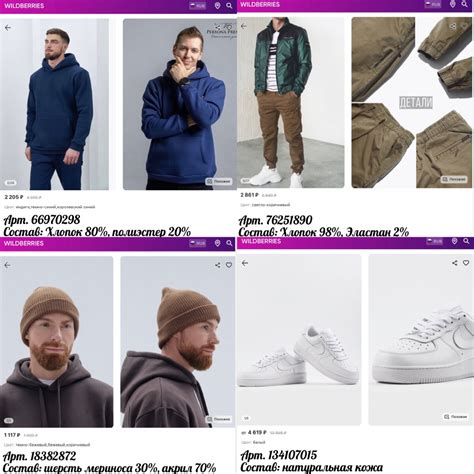Share the brown beanie product
Screen dimensions: 474x474
tap(217, 265)
